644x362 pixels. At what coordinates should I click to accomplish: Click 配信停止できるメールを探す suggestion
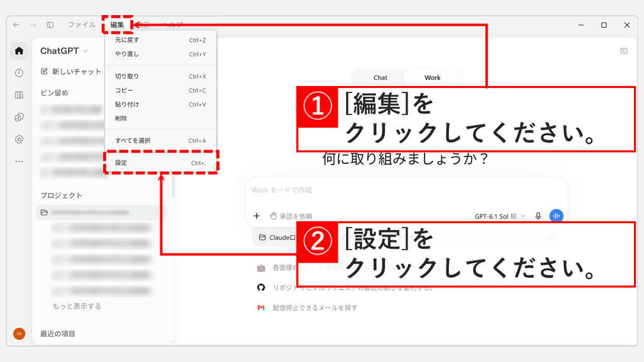(x=314, y=308)
